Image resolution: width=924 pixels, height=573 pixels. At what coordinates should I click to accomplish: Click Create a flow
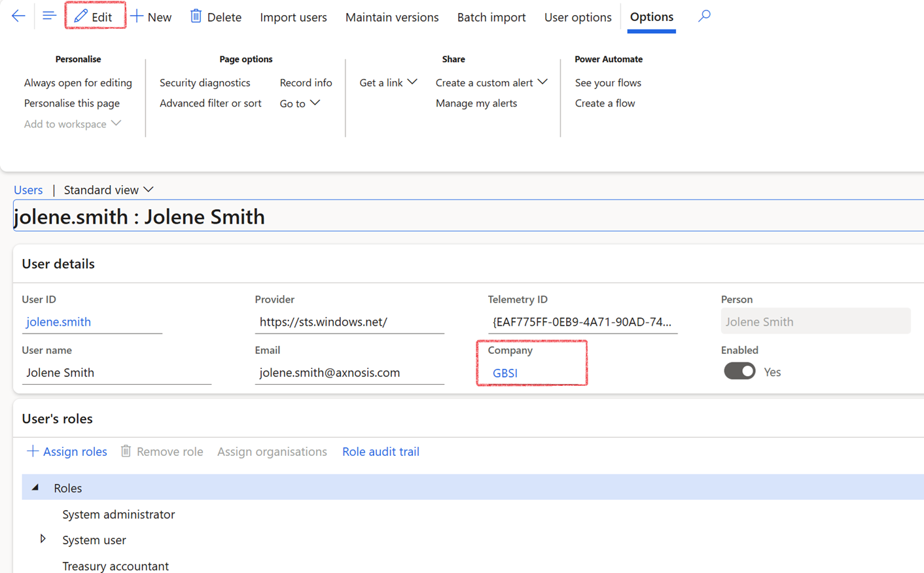click(605, 103)
